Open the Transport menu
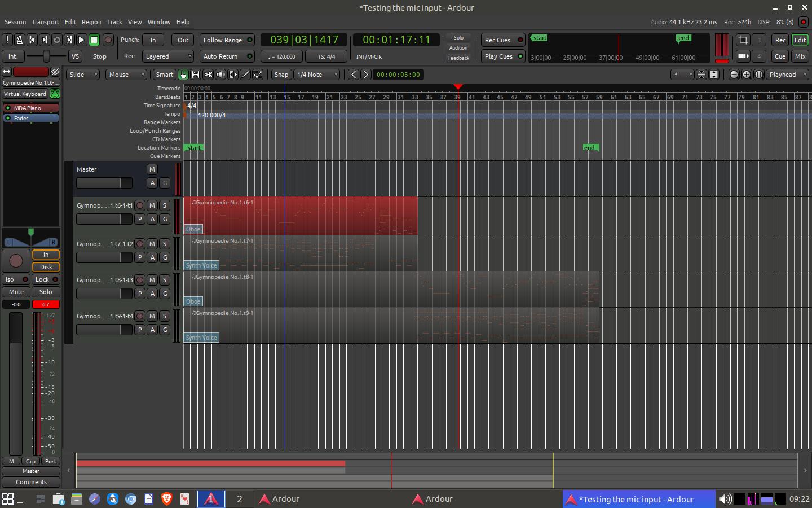This screenshot has width=812, height=508. tap(45, 22)
